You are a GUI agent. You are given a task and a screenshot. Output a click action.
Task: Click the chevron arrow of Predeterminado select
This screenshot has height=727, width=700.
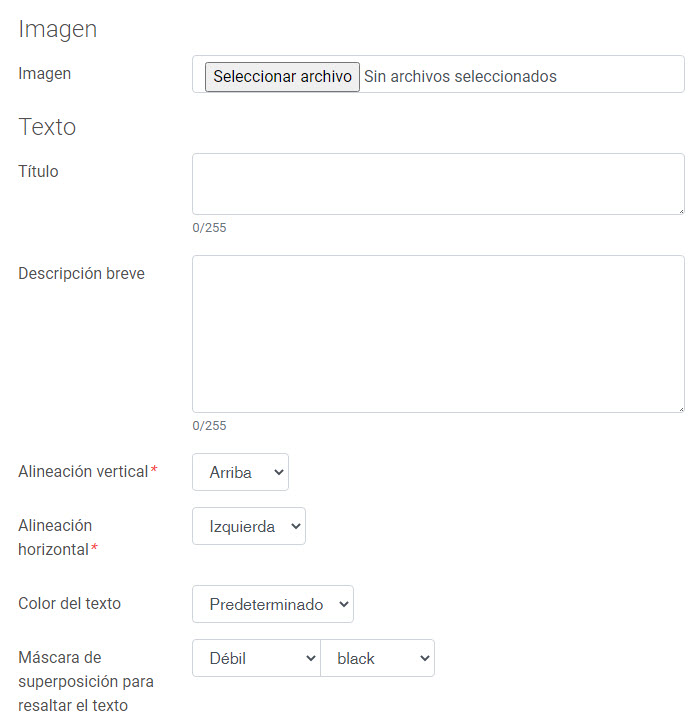coord(344,604)
